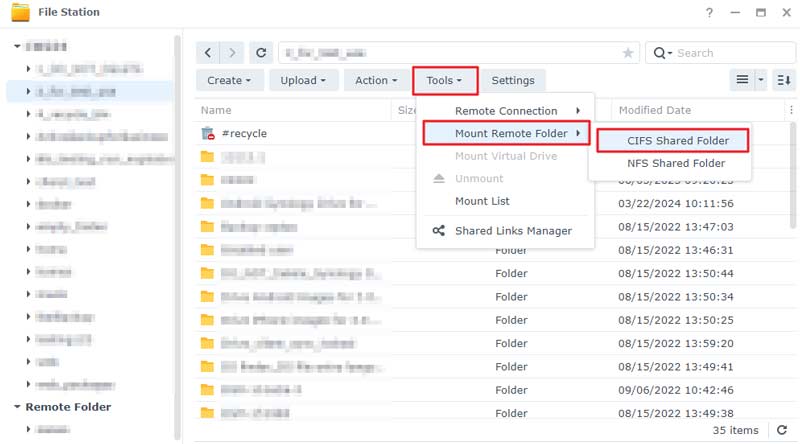Click the file list vertical scrollbar
This screenshot has height=444, width=800.
coord(792,175)
